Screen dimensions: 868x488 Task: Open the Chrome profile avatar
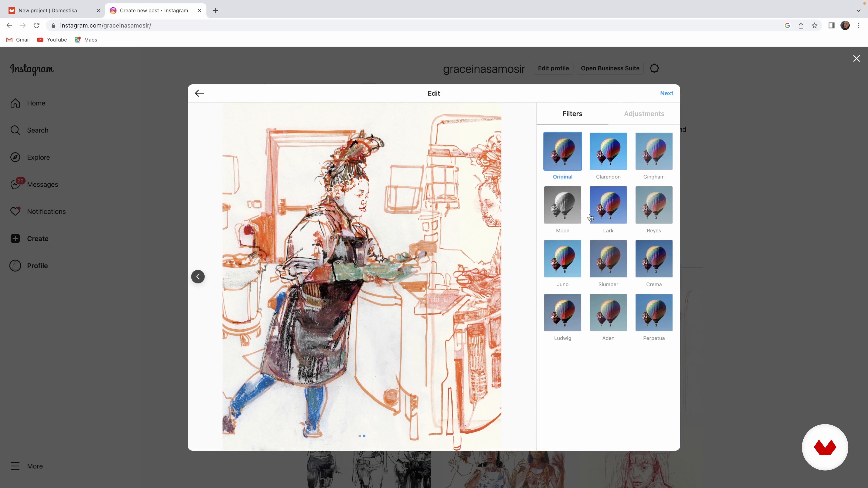[845, 26]
